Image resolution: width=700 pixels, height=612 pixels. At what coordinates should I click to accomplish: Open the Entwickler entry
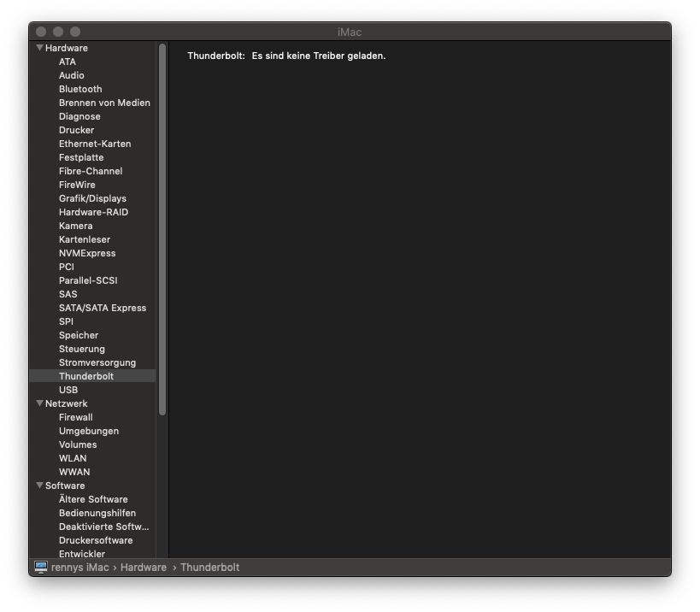click(82, 554)
